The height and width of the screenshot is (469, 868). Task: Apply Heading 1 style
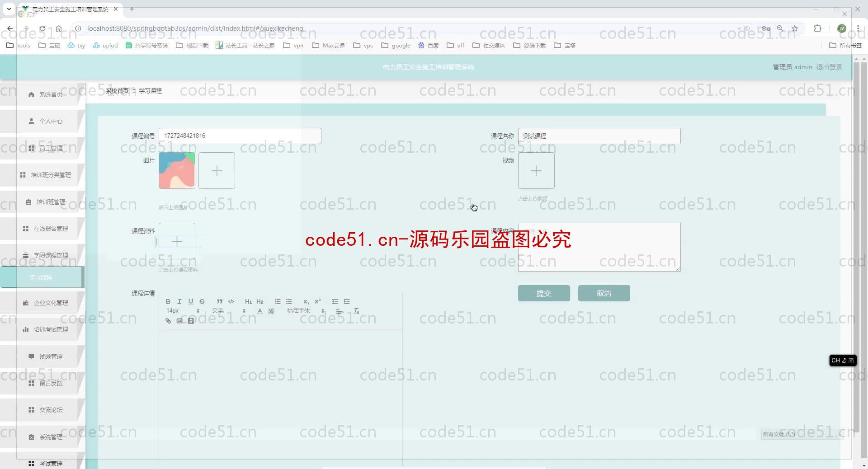pyautogui.click(x=248, y=301)
